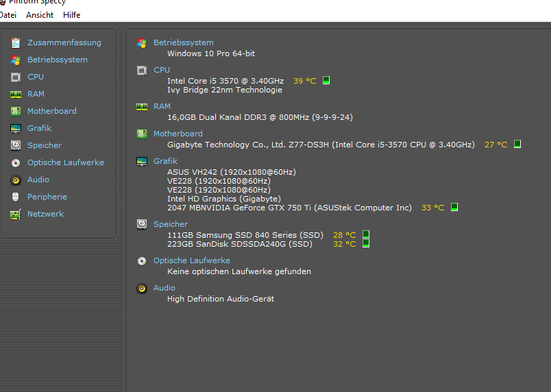Open the Hilfe menu
Viewport: 551px width, 392px height.
(72, 15)
